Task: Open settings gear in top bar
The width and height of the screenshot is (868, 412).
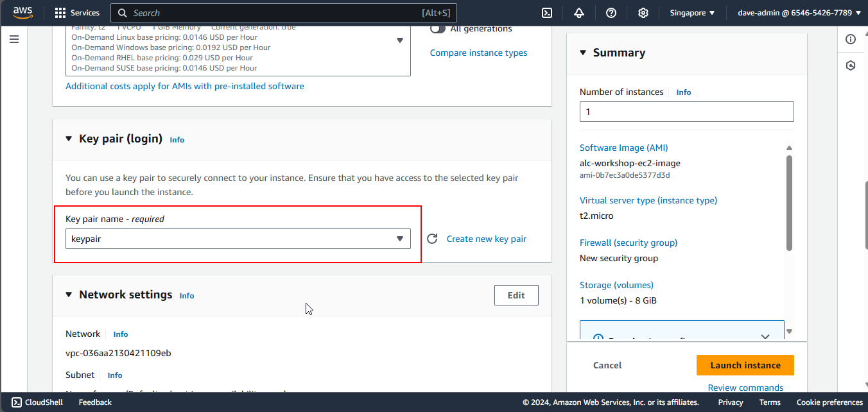Action: (x=643, y=13)
